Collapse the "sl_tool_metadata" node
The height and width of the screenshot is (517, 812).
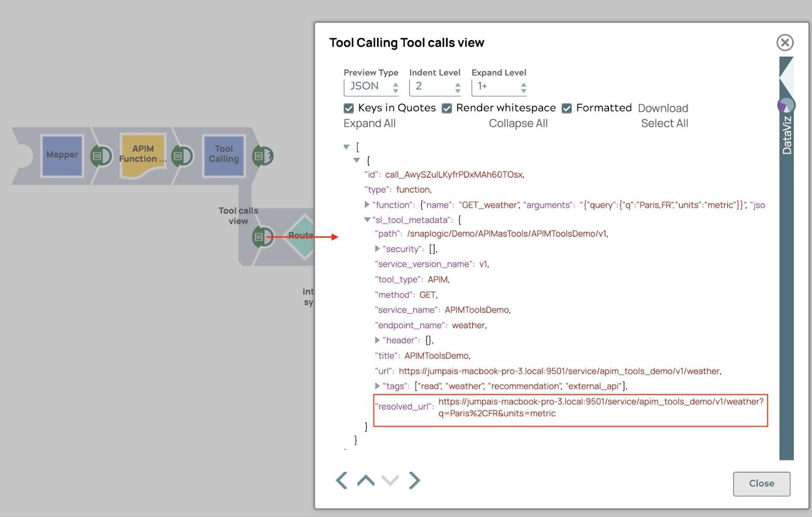click(367, 220)
